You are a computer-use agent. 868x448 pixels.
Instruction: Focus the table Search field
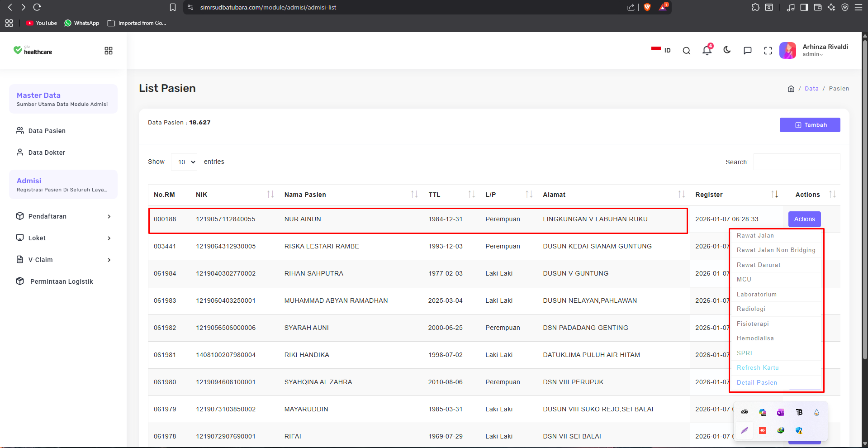tap(797, 162)
